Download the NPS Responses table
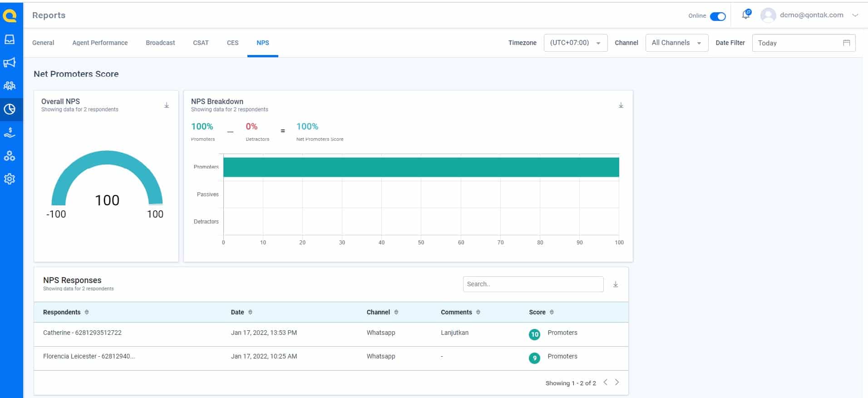 [x=616, y=284]
